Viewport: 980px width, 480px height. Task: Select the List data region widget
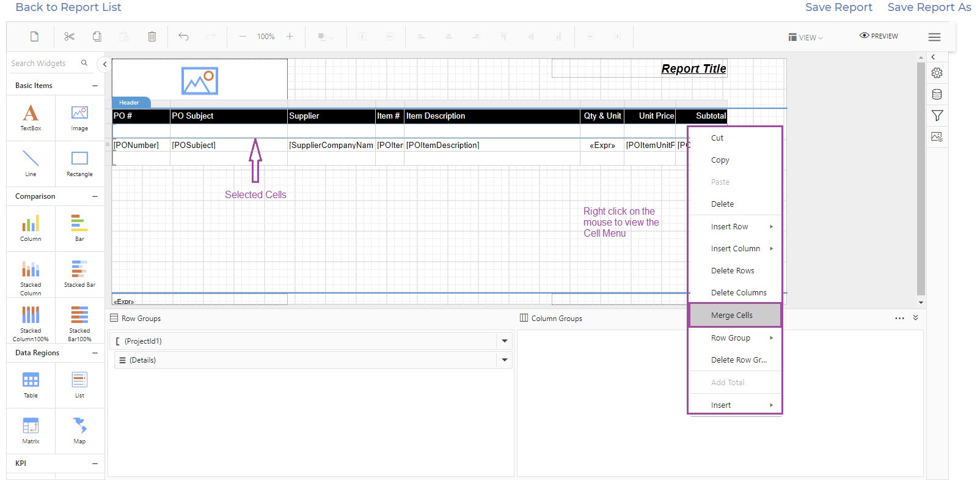tap(79, 385)
